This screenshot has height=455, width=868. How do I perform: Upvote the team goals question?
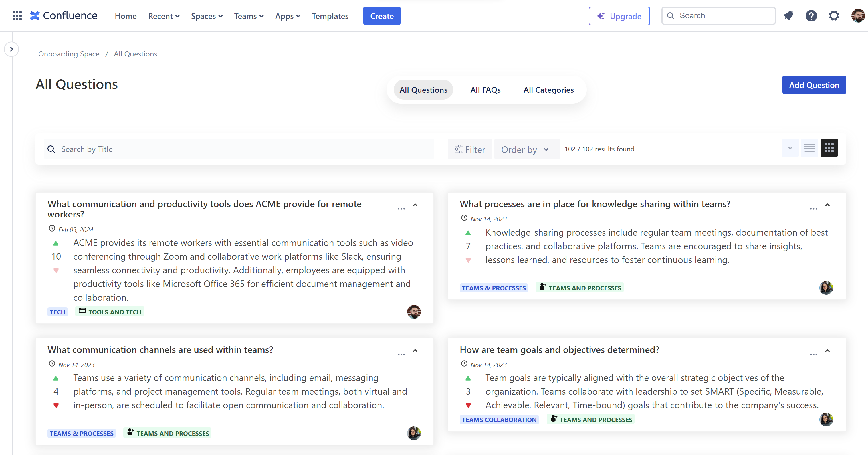[x=468, y=377]
